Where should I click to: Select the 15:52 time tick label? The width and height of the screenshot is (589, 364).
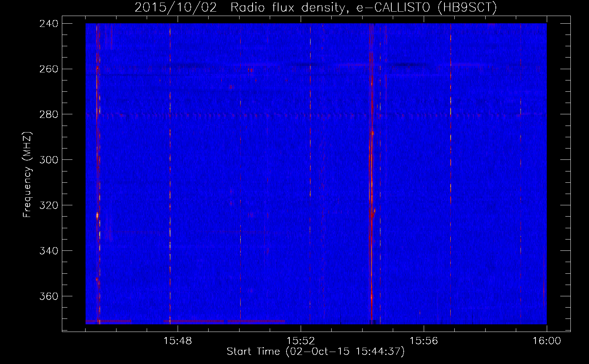tap(301, 341)
